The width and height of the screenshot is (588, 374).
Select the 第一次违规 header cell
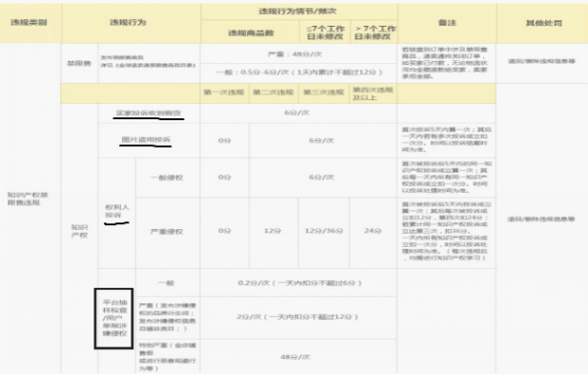point(224,93)
